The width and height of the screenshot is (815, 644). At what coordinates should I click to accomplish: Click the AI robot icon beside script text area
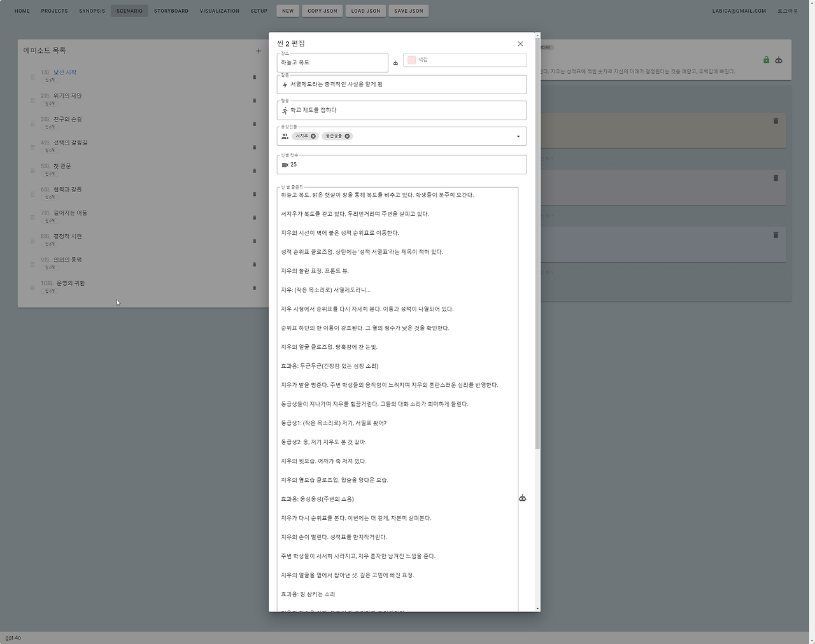click(x=522, y=498)
